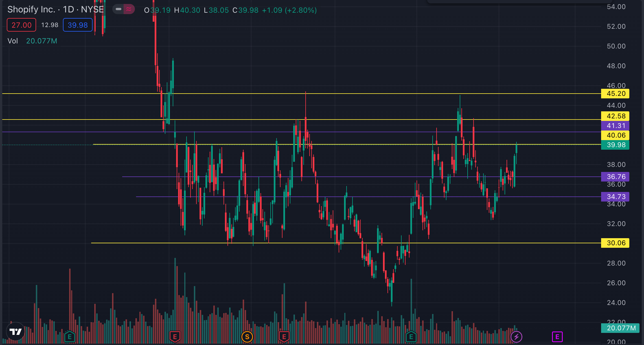Open the magenta E upcoming earnings marker
Screen dimensions: 644x345
click(557, 337)
